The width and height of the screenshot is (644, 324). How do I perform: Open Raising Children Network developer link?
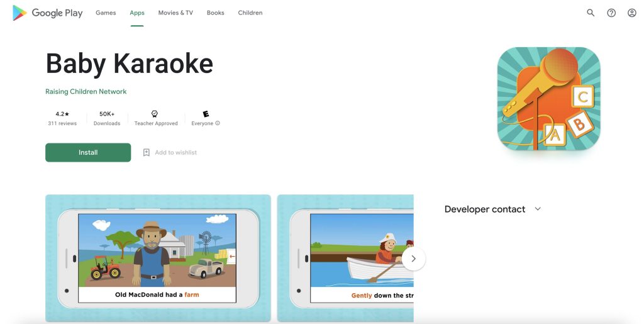click(86, 92)
